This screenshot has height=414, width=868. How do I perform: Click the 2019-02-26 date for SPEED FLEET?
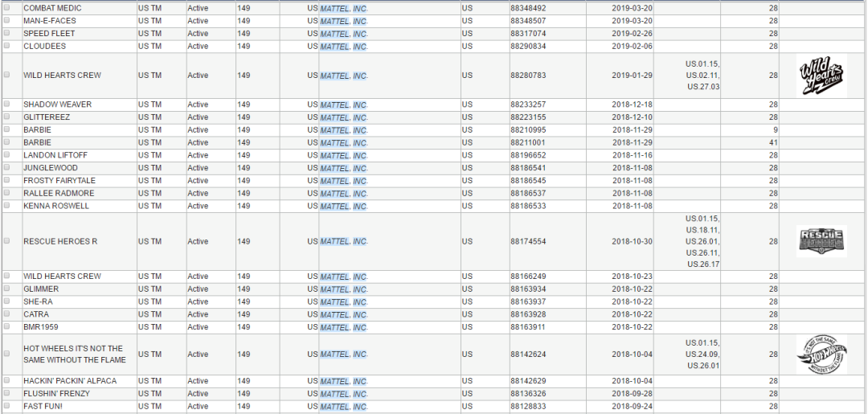[633, 33]
